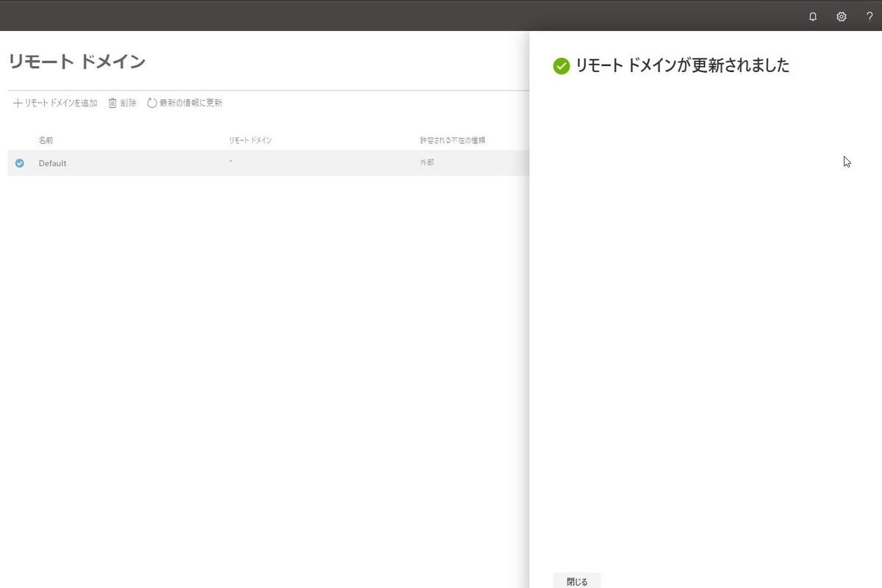Click the 削除 trash icon to delete
Image resolution: width=882 pixels, height=588 pixels.
pyautogui.click(x=112, y=103)
